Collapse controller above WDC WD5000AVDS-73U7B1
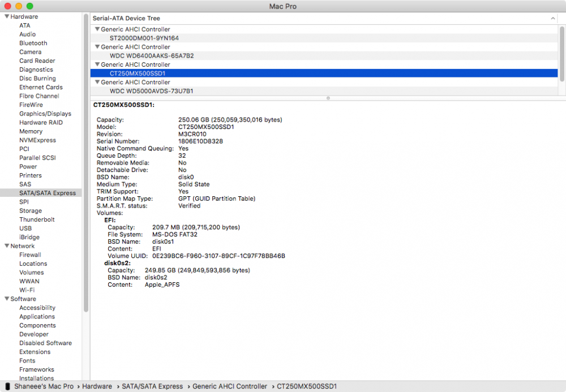Screen dimensions: 566x392 [x=97, y=82]
